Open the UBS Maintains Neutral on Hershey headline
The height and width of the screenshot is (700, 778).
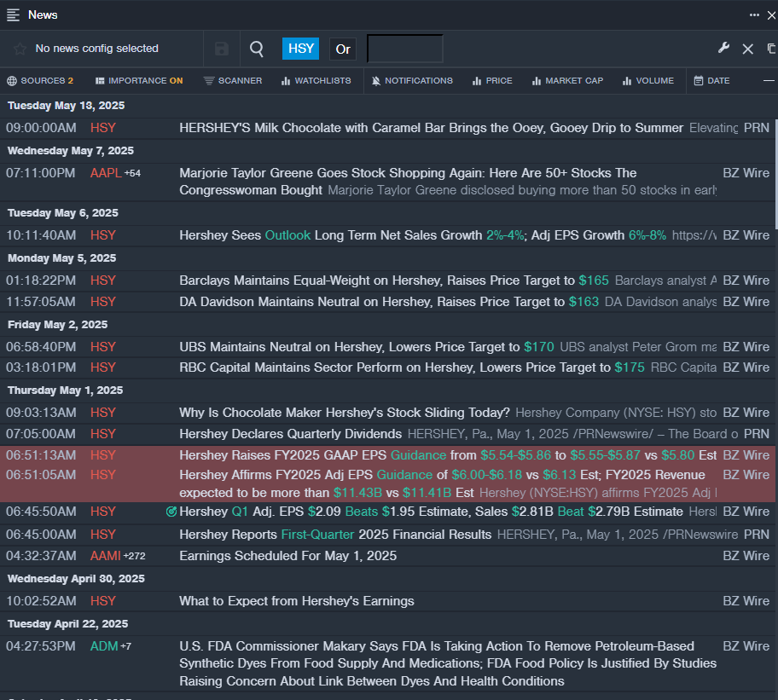pyautogui.click(x=367, y=346)
